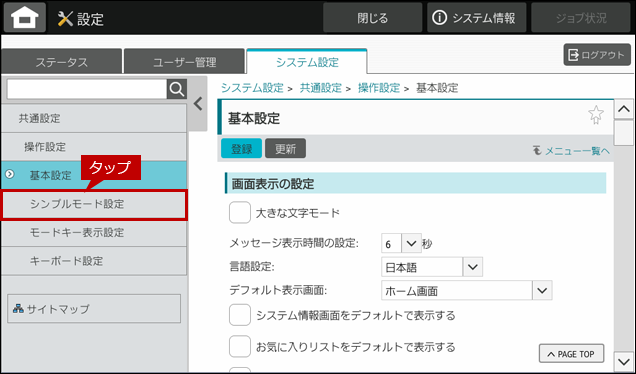The width and height of the screenshot is (636, 374).
Task: Check システム情報画面をデフォルトで表示する
Action: (x=240, y=315)
